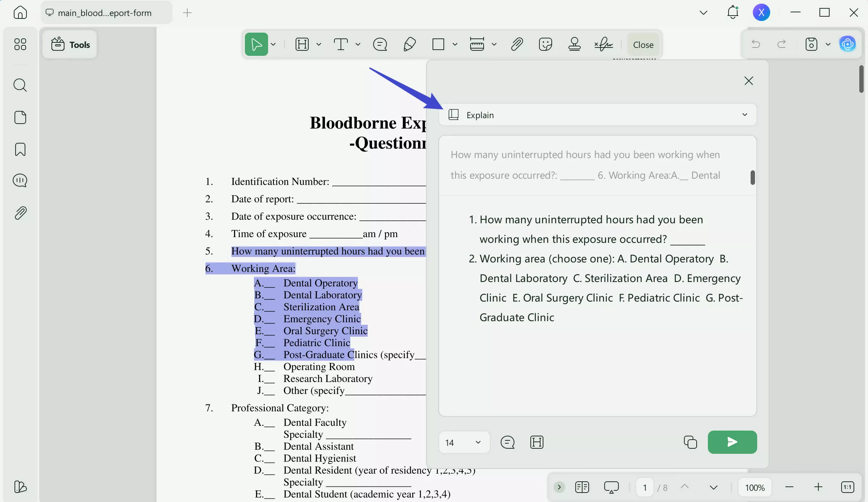Image resolution: width=868 pixels, height=502 pixels.
Task: Close the Explain AI panel
Action: coord(749,80)
